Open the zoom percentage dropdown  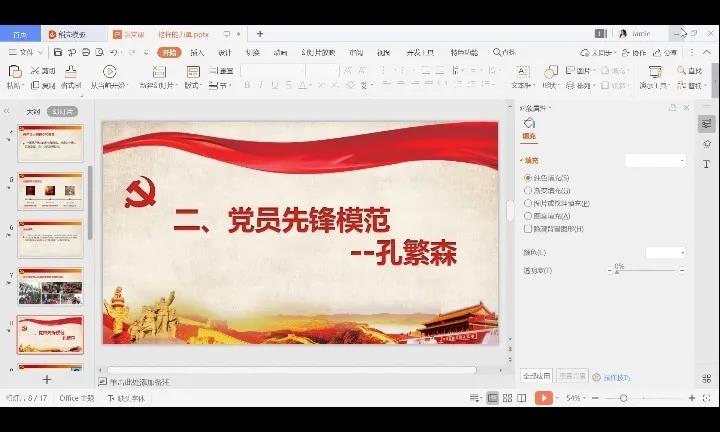tap(577, 398)
